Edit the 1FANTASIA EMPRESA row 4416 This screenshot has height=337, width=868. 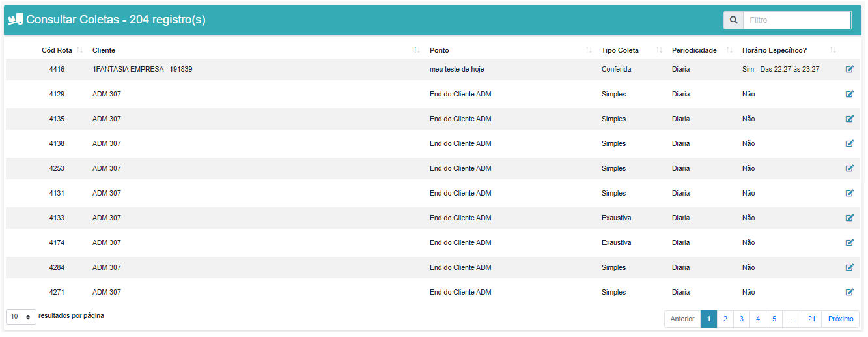pyautogui.click(x=849, y=69)
